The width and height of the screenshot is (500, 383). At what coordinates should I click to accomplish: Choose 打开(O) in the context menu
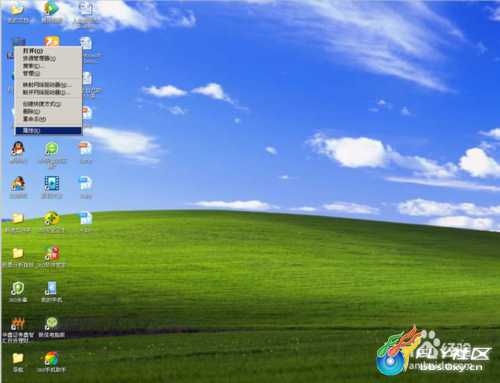click(48, 51)
